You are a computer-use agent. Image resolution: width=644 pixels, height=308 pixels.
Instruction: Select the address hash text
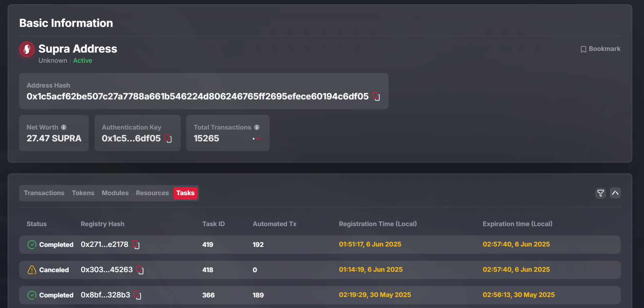tap(198, 97)
